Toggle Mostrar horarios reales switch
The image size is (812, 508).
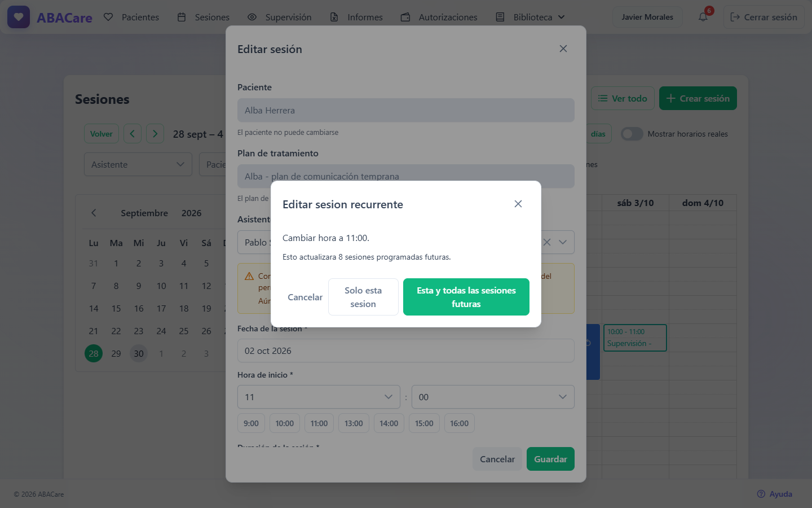[632, 134]
